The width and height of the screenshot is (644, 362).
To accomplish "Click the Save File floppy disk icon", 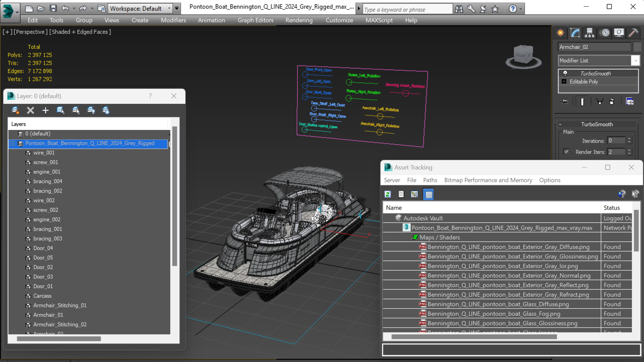I will coord(53,8).
